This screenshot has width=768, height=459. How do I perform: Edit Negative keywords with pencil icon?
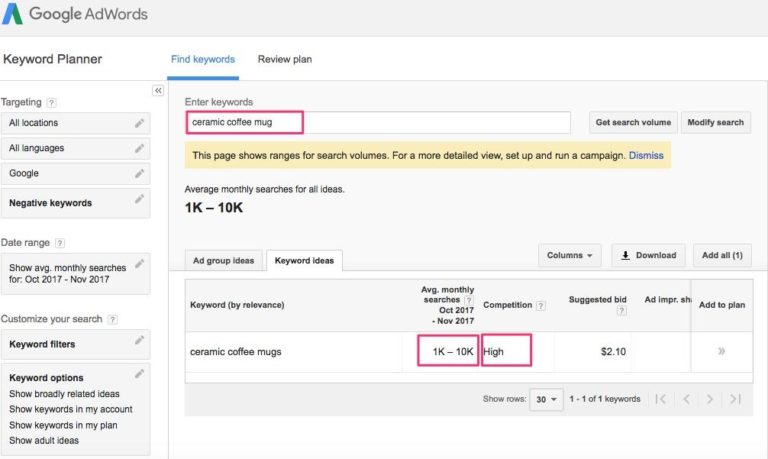click(x=140, y=200)
